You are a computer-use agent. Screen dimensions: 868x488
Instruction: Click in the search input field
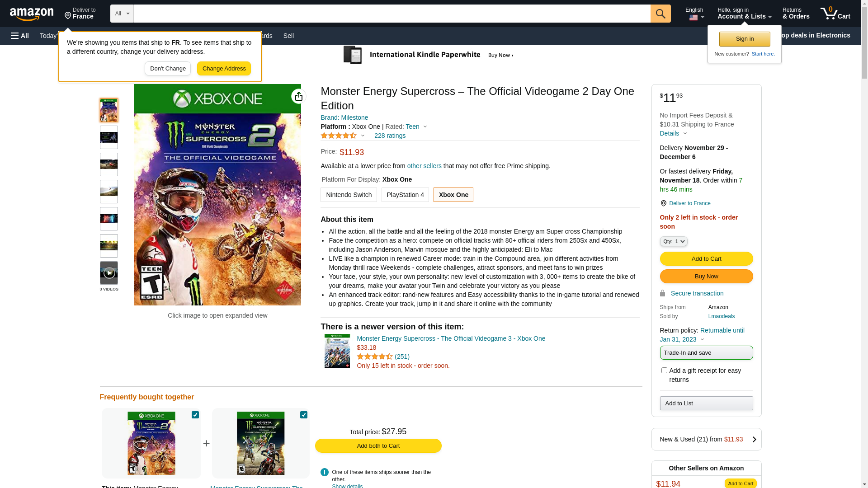pyautogui.click(x=392, y=14)
